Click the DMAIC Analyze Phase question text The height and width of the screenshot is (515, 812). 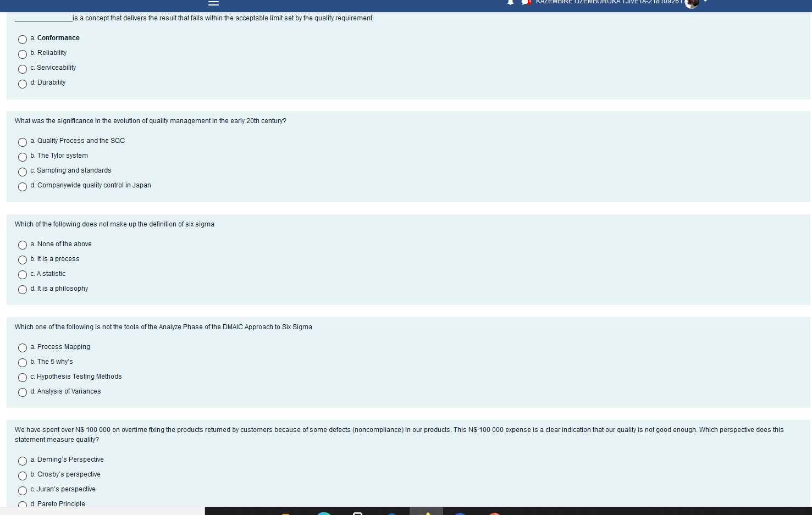(163, 327)
